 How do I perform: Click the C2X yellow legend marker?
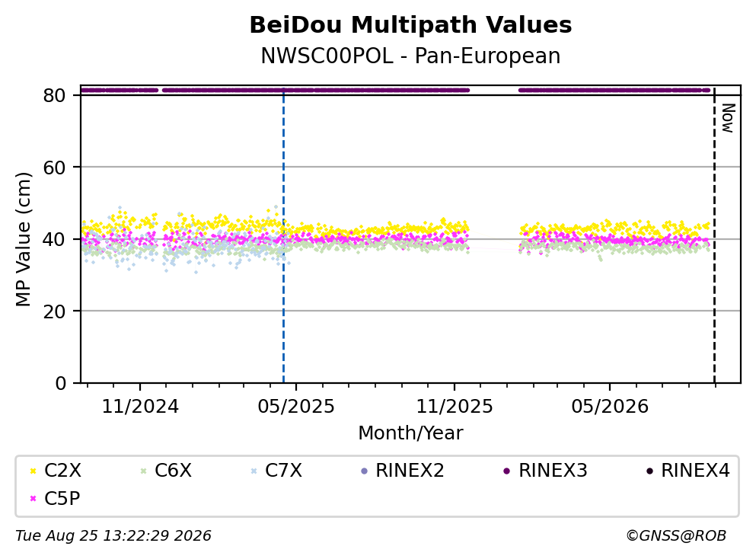33,471
